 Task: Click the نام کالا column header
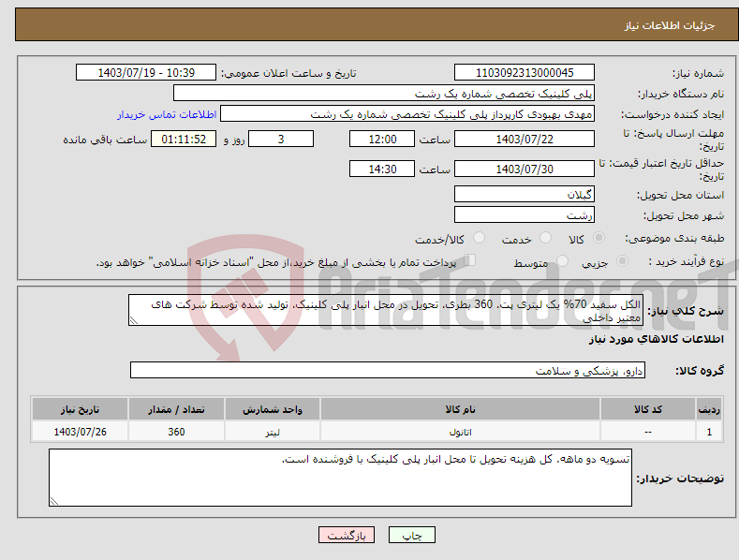point(460,409)
